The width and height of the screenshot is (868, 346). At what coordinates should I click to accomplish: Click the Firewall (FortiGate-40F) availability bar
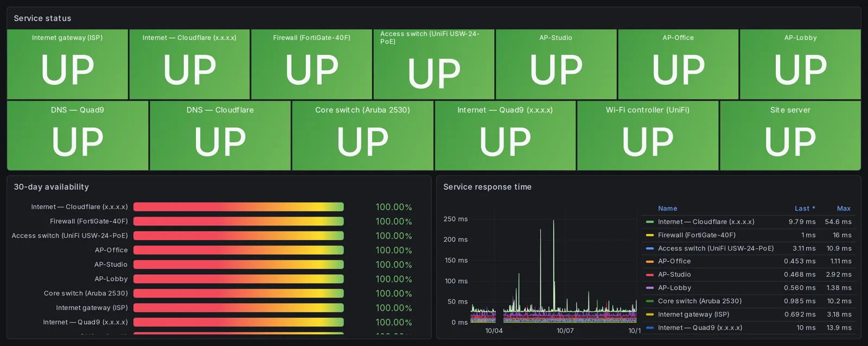pyautogui.click(x=239, y=221)
